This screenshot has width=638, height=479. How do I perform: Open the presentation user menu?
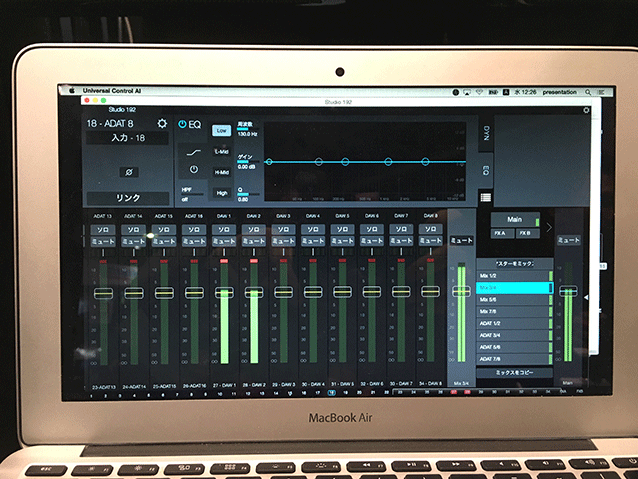tap(559, 92)
